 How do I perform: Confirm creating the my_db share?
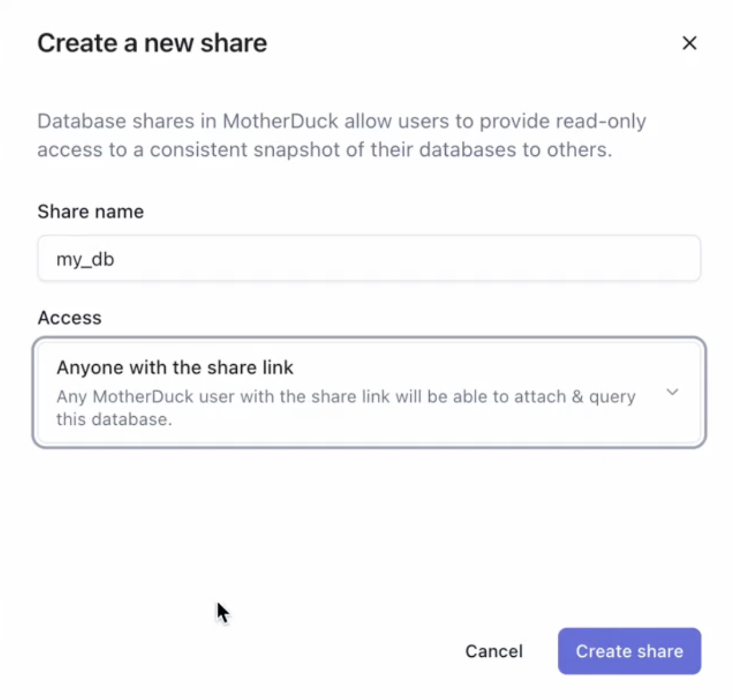pyautogui.click(x=629, y=651)
